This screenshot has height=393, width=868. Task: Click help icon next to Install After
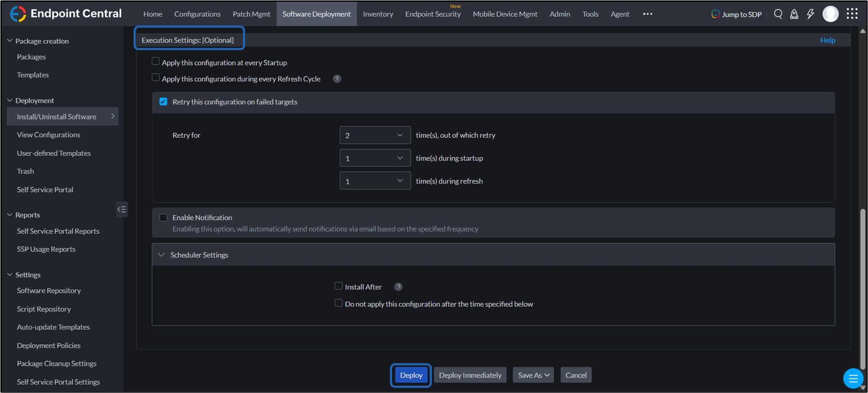(399, 287)
